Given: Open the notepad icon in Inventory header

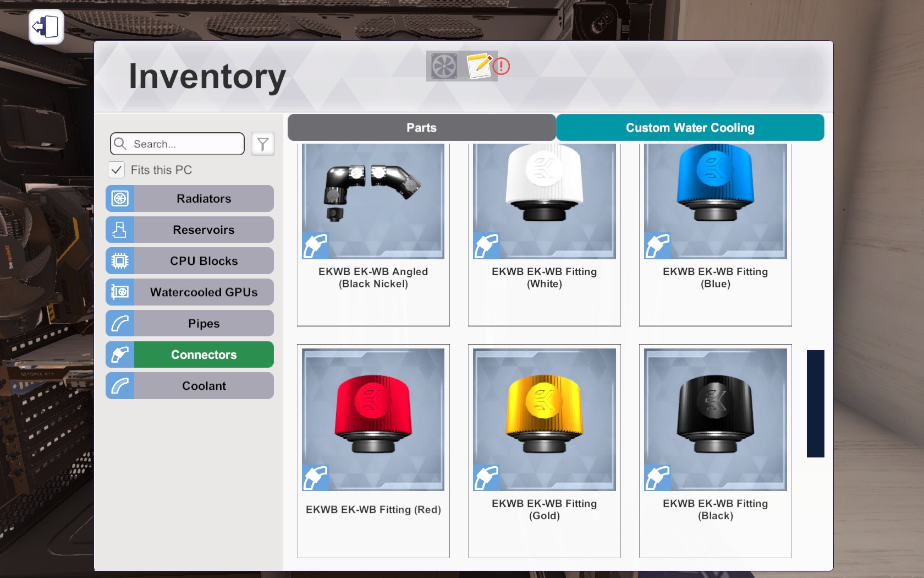Looking at the screenshot, I should point(480,66).
